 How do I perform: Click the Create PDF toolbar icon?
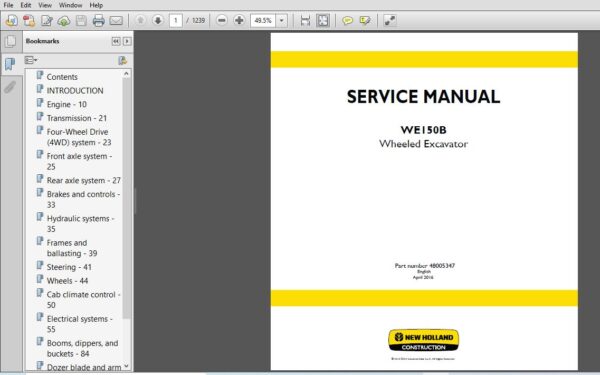tap(29, 20)
